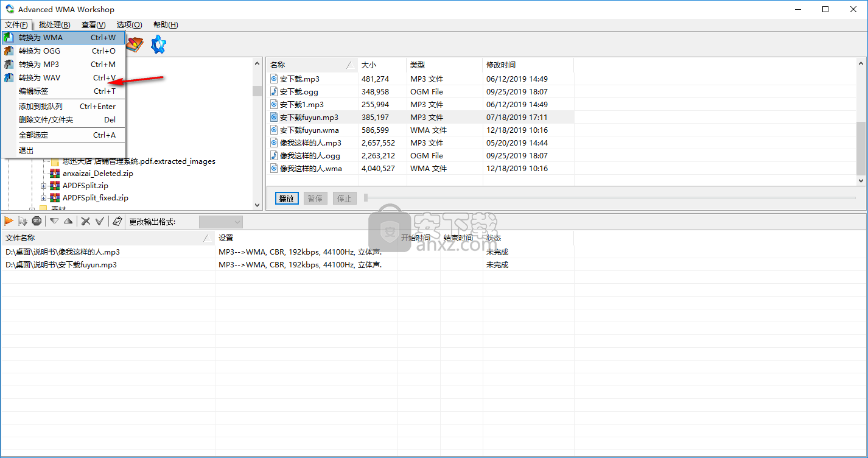Click the 转换为 WAV menu icon
The image size is (868, 458).
[9, 78]
